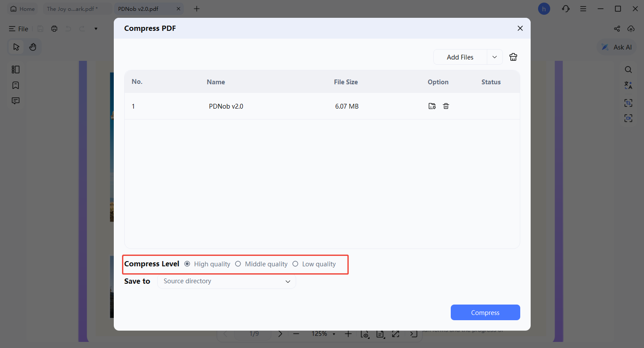Viewport: 644px width, 348px height.
Task: Enable Low quality compression
Action: tap(295, 264)
